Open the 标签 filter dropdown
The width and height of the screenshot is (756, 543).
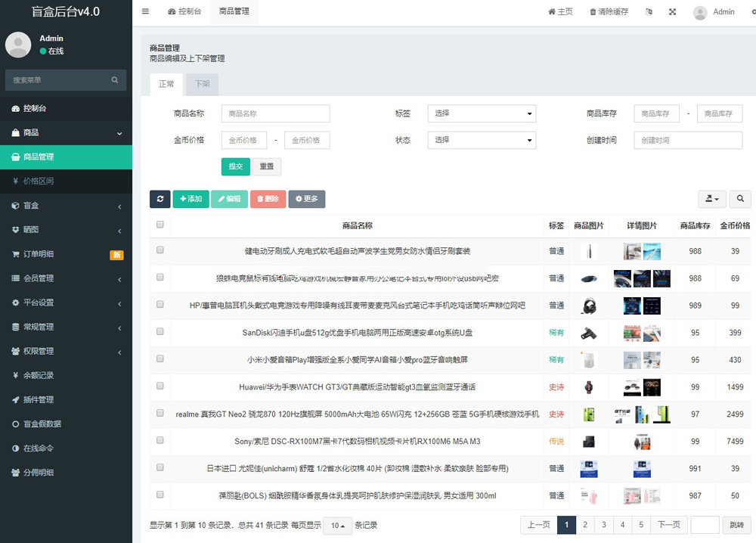point(482,113)
